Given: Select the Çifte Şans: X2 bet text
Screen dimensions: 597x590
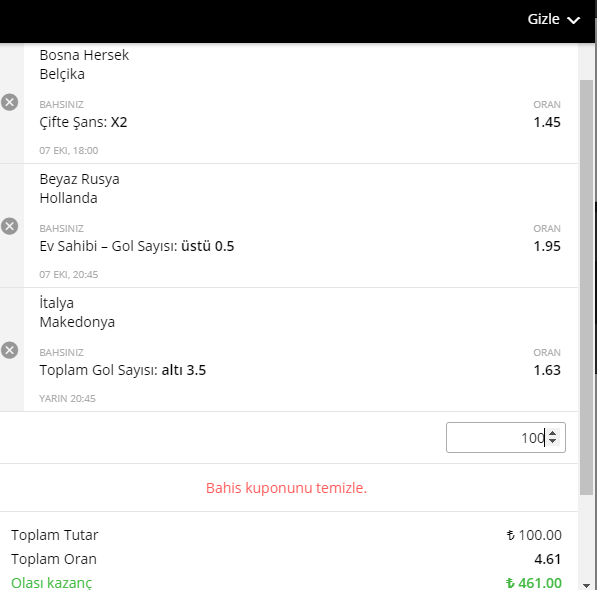Looking at the screenshot, I should pos(83,122).
